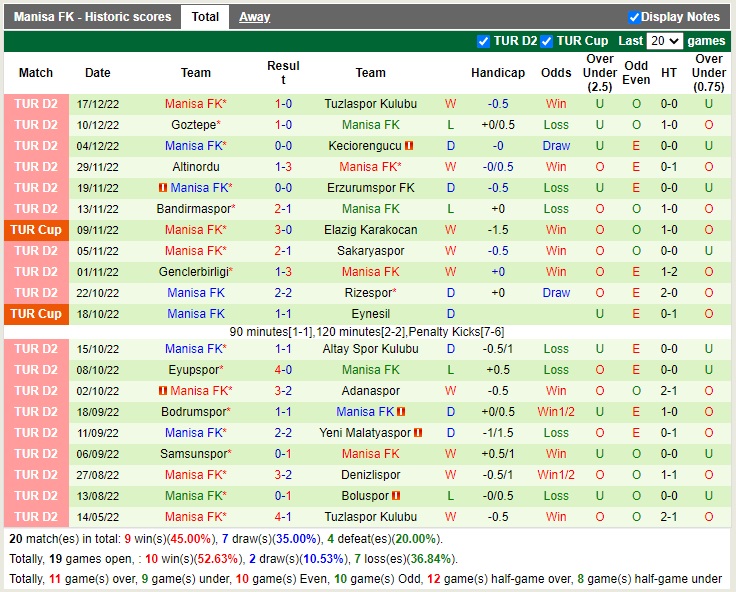
Task: Open the Last 20 games dropdown
Action: tap(664, 41)
